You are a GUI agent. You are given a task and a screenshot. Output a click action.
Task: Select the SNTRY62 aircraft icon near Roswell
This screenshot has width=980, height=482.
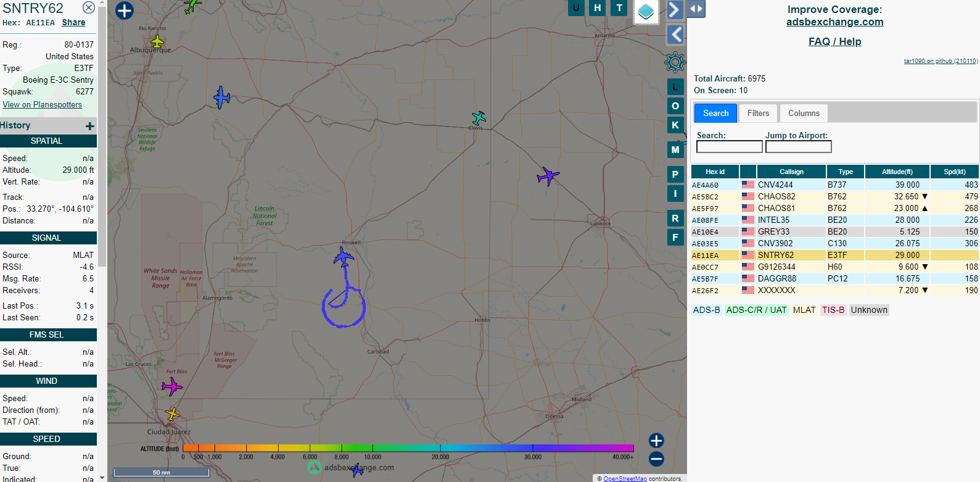coord(344,256)
